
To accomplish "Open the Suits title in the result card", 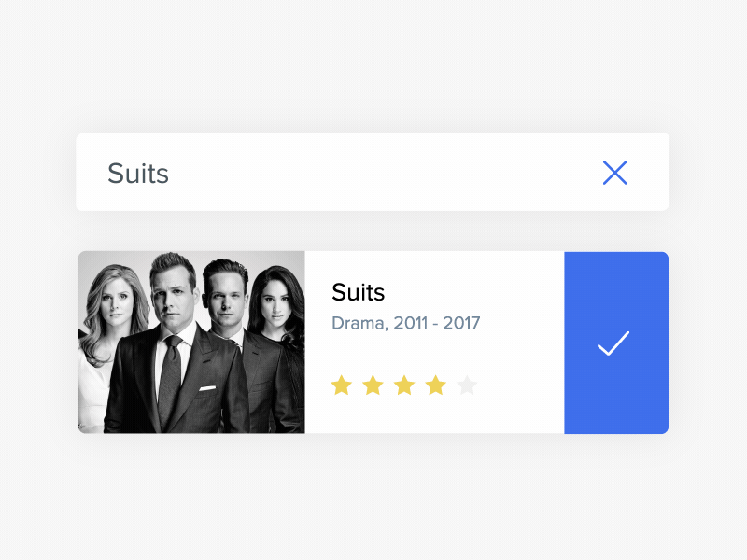I will coord(359,292).
